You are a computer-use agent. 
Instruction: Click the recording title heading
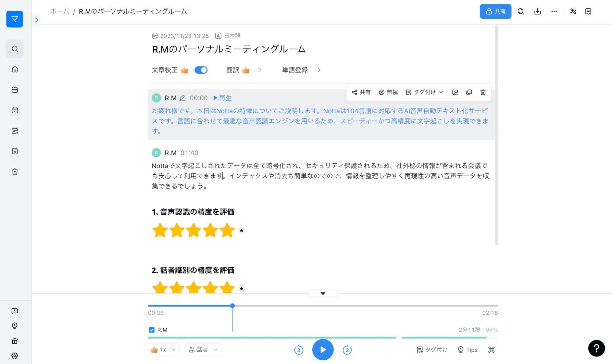(229, 49)
